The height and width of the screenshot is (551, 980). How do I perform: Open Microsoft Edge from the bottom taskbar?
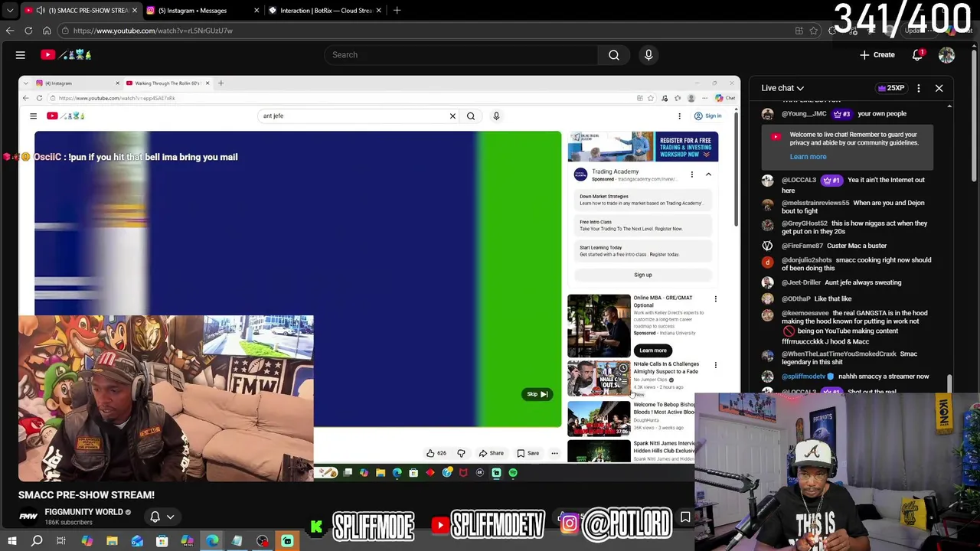coord(212,541)
